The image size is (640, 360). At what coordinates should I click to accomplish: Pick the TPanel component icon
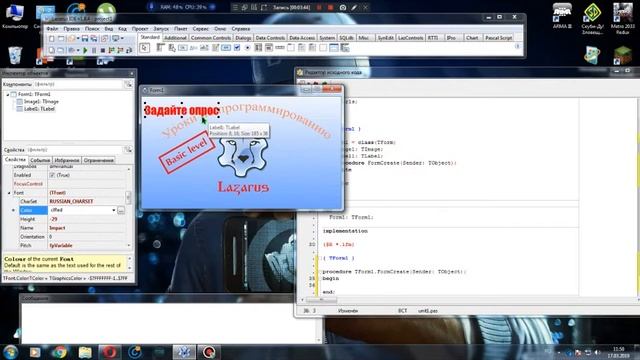[x=323, y=48]
